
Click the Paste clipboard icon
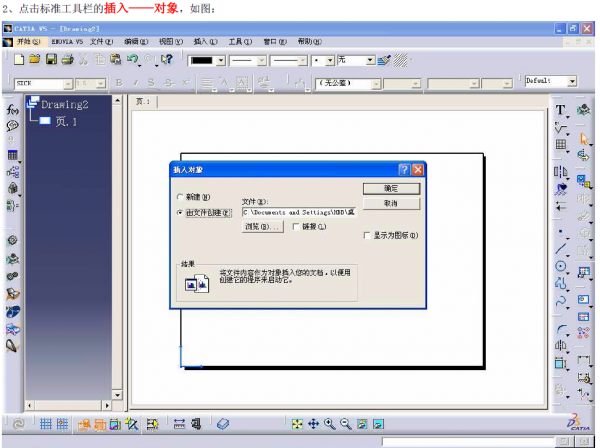click(x=115, y=59)
